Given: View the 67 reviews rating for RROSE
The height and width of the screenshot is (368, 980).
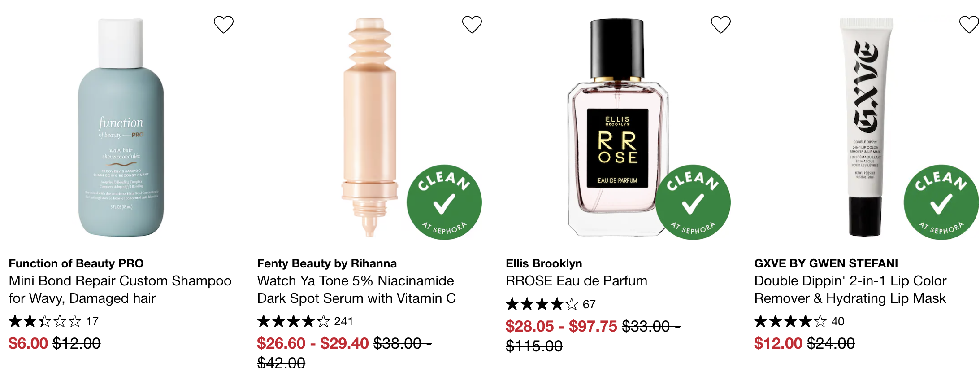Looking at the screenshot, I should (x=551, y=304).
